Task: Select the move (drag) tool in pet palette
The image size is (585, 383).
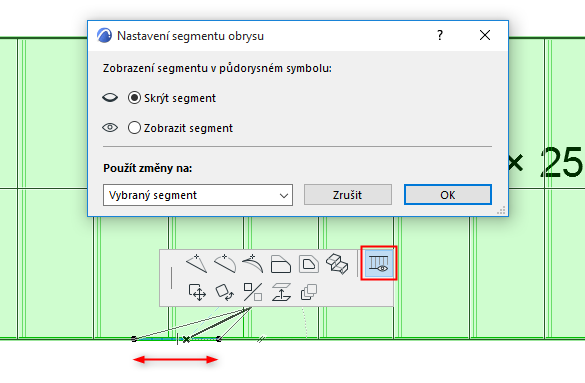Action: click(197, 292)
